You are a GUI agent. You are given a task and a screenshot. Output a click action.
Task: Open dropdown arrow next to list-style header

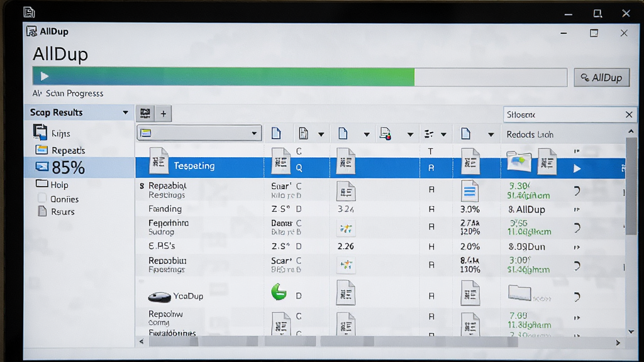443,134
